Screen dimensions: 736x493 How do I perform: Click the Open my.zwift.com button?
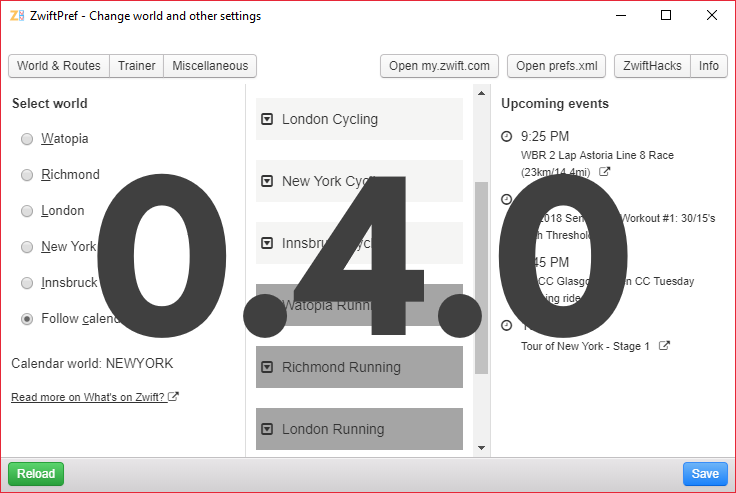coord(439,66)
